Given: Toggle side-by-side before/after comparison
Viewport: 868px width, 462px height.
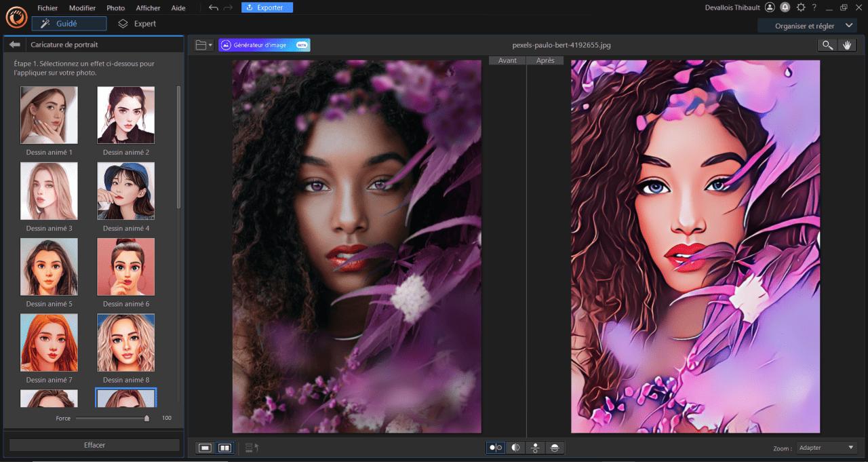Looking at the screenshot, I should 496,448.
